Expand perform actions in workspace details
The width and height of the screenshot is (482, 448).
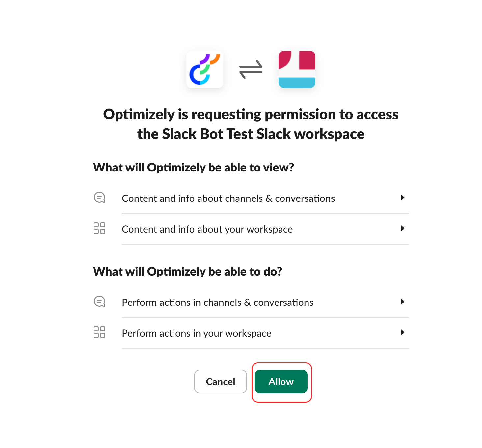click(x=402, y=333)
